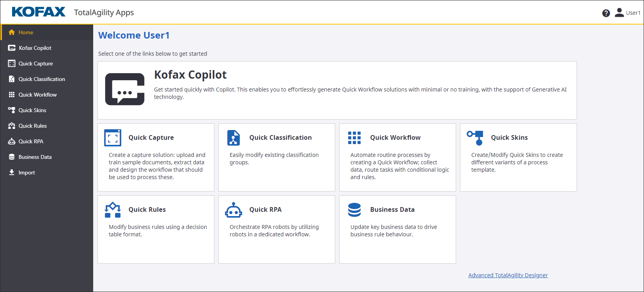
Task: Open the User1 profile icon
Action: 619,13
